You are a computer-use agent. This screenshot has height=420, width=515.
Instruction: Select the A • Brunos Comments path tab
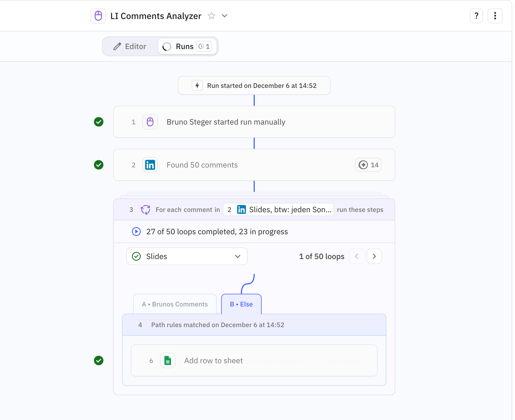pos(175,304)
